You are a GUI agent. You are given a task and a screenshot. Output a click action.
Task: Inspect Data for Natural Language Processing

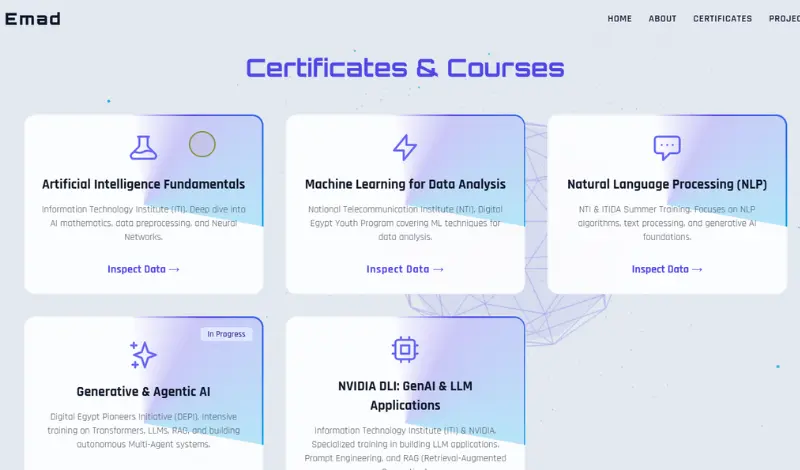(667, 269)
